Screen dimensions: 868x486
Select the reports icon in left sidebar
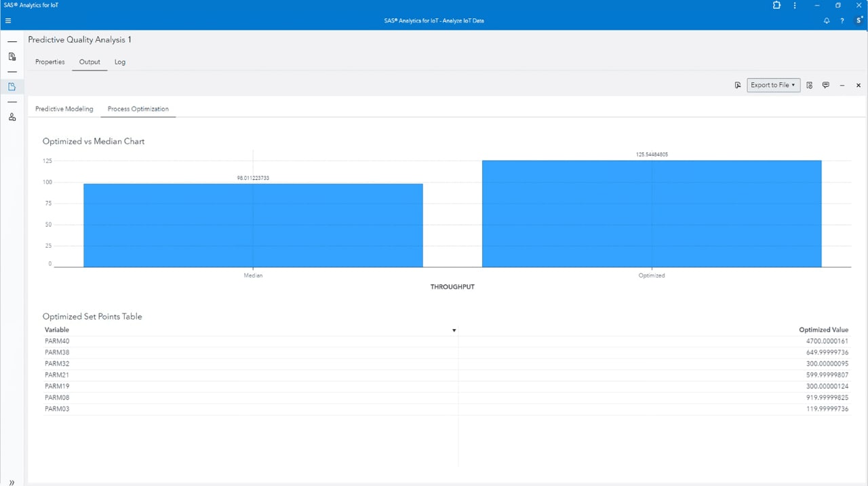click(12, 56)
